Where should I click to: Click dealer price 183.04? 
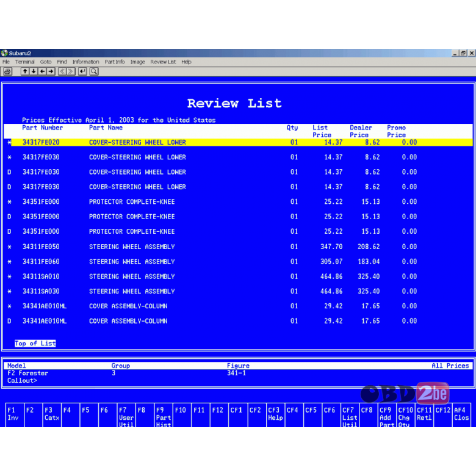pos(369,261)
